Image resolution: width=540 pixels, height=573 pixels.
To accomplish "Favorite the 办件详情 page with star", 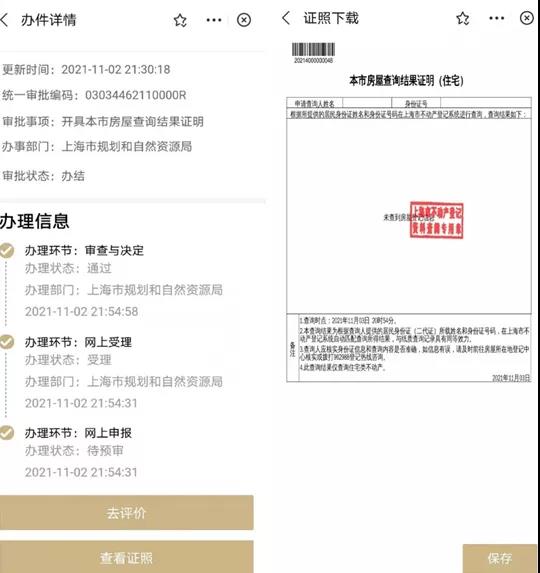I will tap(180, 20).
